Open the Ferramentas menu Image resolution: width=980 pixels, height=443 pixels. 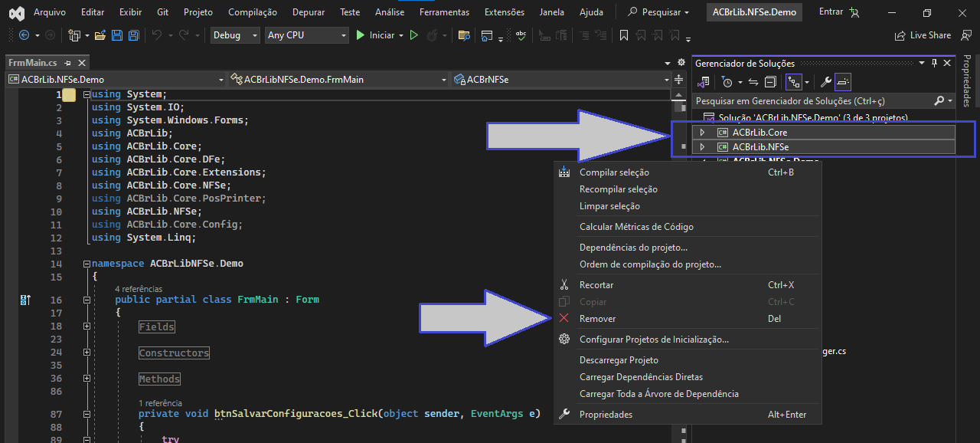[445, 12]
